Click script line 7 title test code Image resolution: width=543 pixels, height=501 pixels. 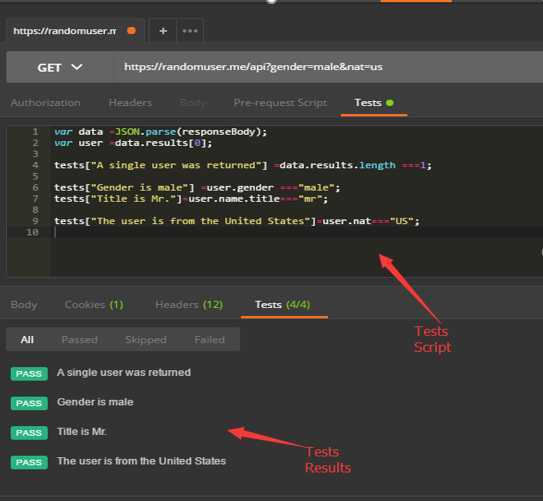point(191,199)
